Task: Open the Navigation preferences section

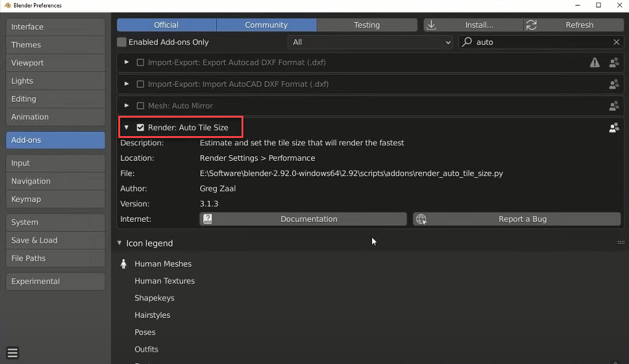Action: [x=55, y=181]
